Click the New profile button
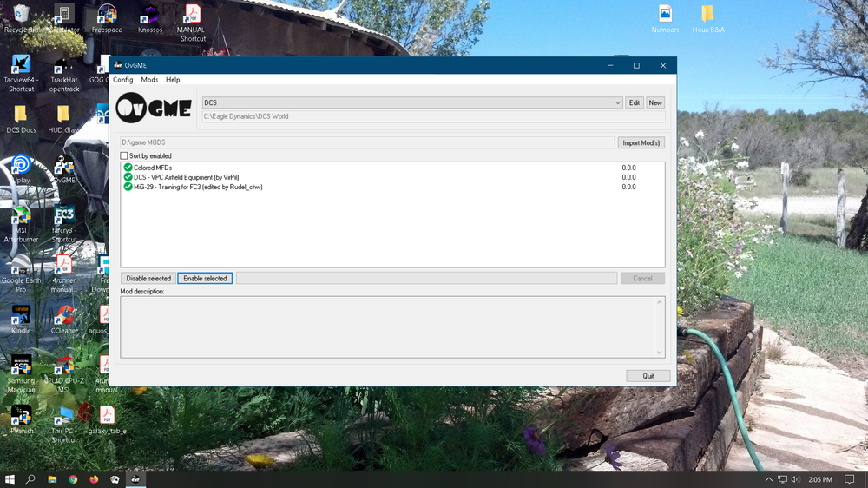868x488 pixels. [x=655, y=102]
